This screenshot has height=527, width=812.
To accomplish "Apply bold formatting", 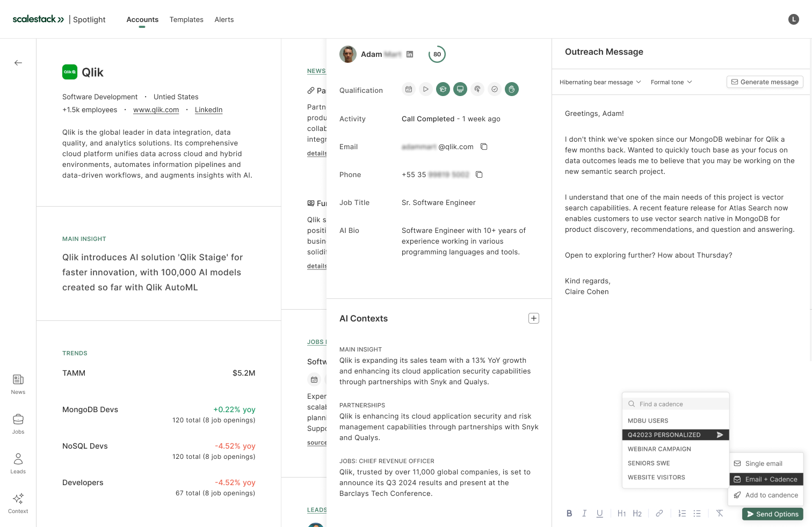I will coord(569,514).
